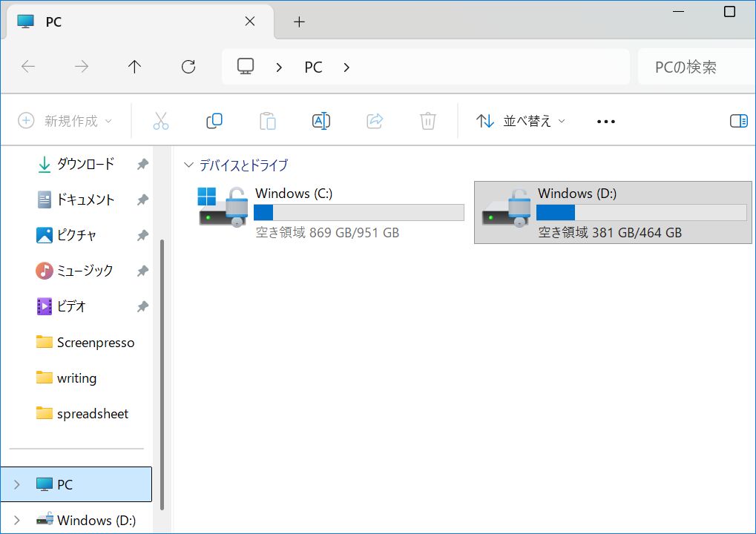Expand Windows (D:) in the navigation pane
This screenshot has width=756, height=534.
(x=18, y=521)
